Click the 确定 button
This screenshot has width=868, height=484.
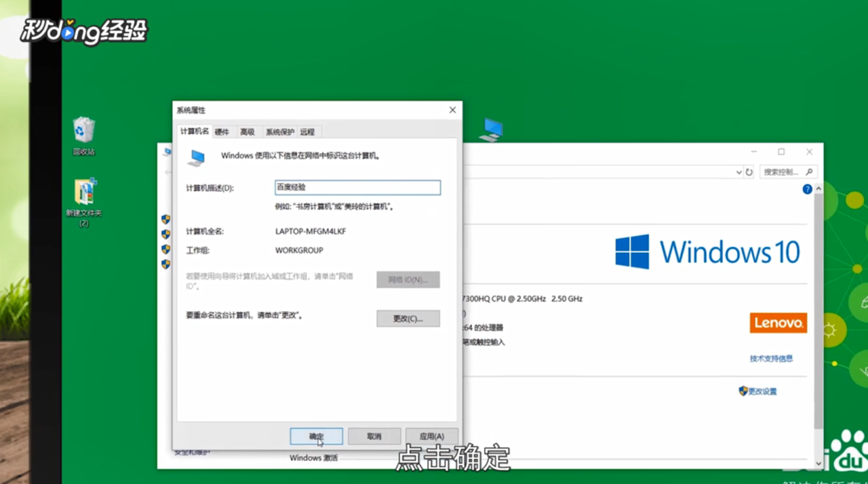coord(316,437)
